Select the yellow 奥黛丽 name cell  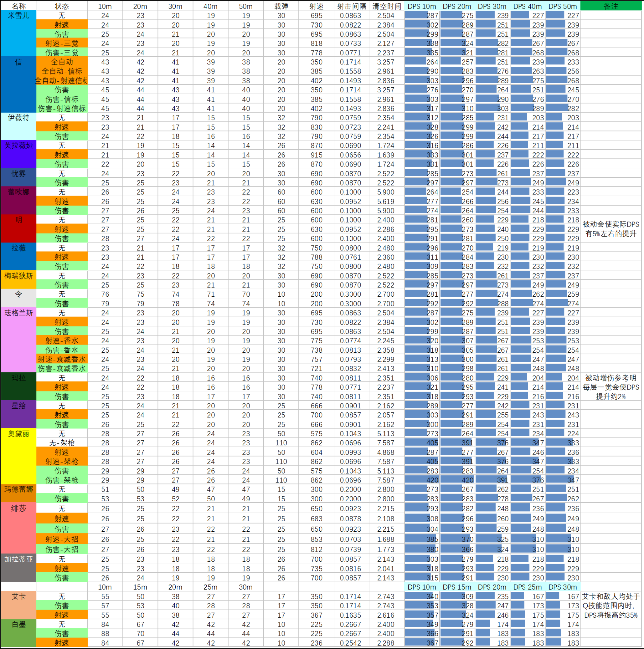(18, 456)
